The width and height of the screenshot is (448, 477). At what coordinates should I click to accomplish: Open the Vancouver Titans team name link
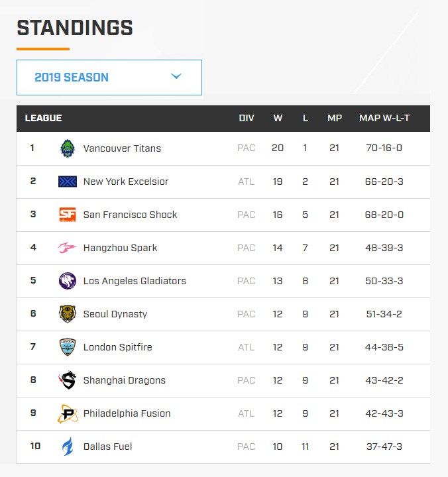122,148
